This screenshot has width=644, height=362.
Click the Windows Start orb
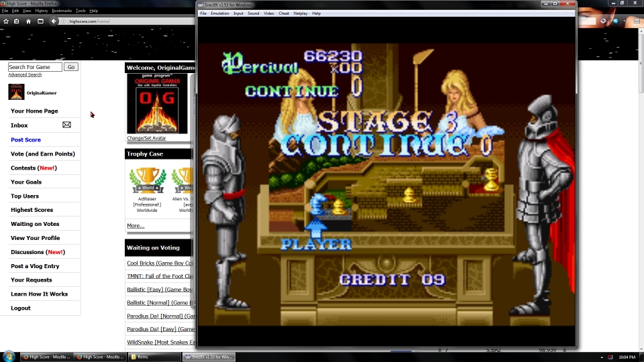click(9, 356)
